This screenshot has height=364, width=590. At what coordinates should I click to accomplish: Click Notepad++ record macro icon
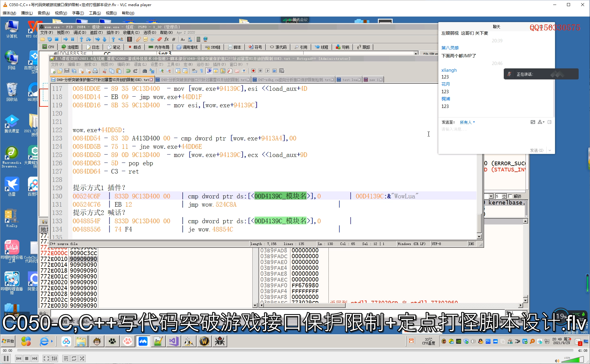(253, 71)
